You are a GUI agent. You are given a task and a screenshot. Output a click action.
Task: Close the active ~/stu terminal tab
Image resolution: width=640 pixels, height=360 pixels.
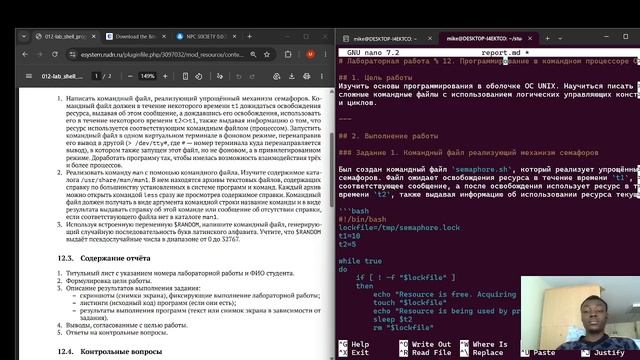tap(530, 38)
